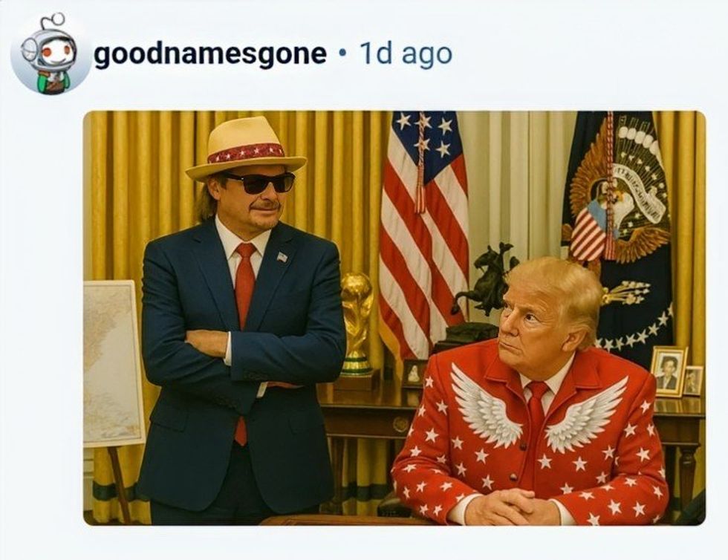The width and height of the screenshot is (728, 560).
Task: Click the American flag in the image
Action: coord(425,232)
